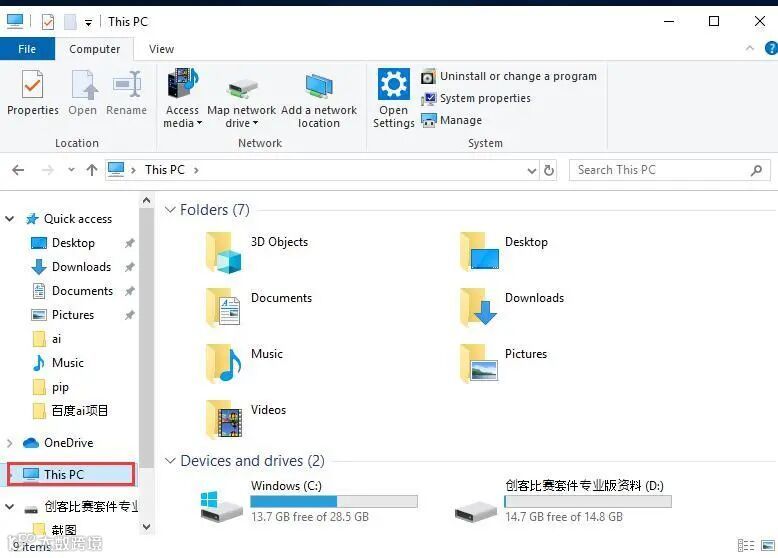Select the 3D Objects folder icon
The height and width of the screenshot is (558, 778).
[224, 253]
